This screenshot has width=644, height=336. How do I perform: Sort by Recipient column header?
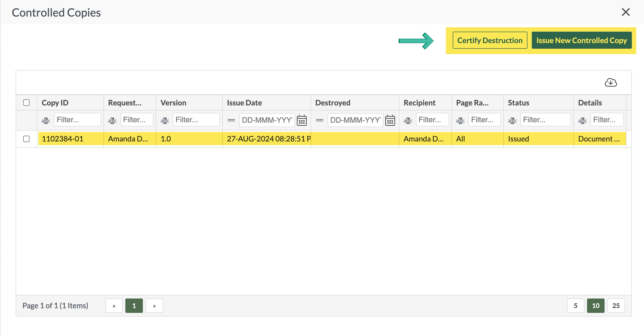point(425,103)
